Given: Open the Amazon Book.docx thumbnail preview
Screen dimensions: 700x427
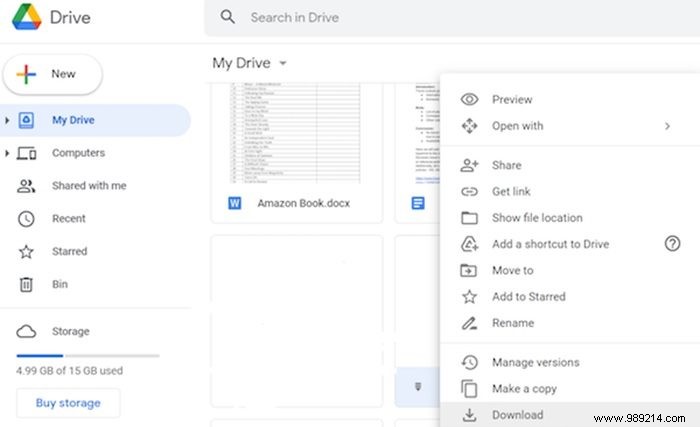Looking at the screenshot, I should [296, 133].
